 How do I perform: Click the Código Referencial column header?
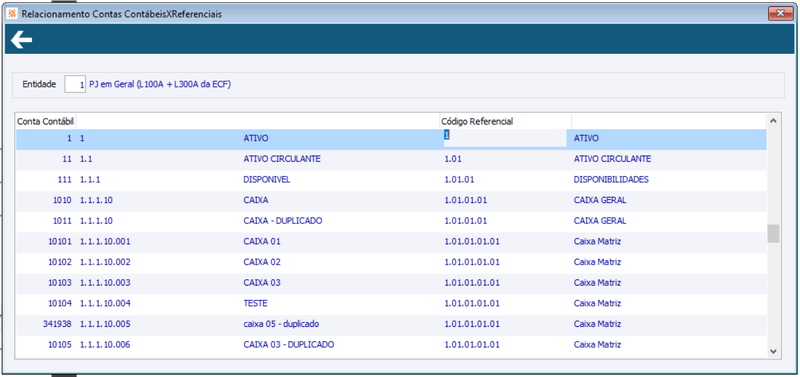coord(506,121)
